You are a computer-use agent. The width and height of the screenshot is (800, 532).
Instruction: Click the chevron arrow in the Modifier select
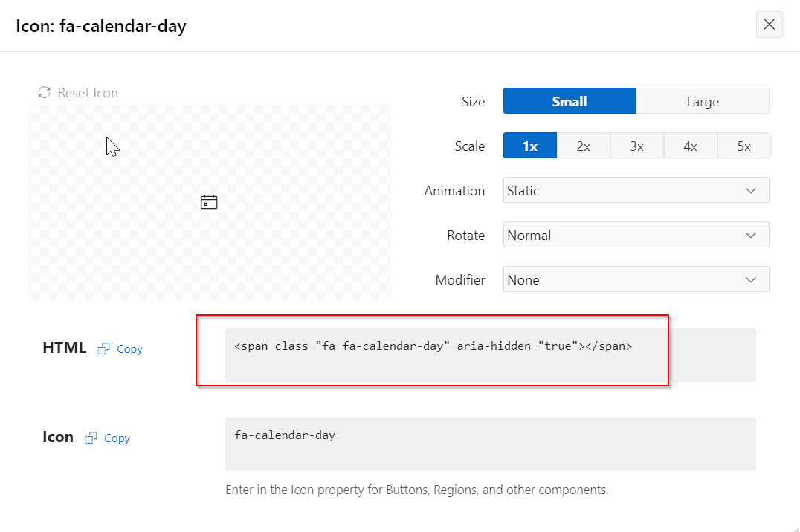(750, 279)
